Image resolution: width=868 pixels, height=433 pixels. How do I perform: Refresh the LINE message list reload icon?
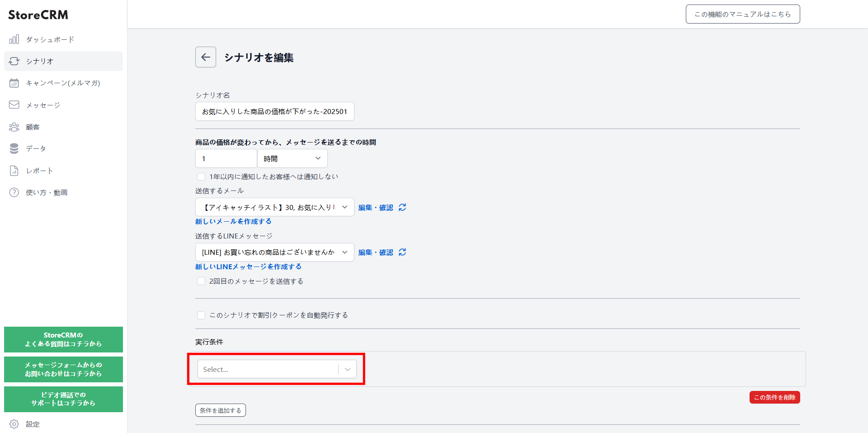[x=402, y=252]
